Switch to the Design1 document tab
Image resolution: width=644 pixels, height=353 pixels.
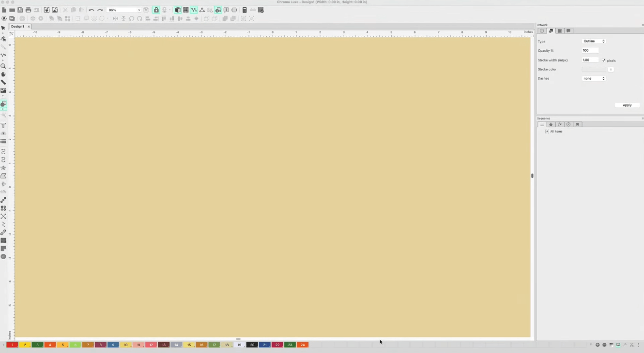(x=17, y=27)
